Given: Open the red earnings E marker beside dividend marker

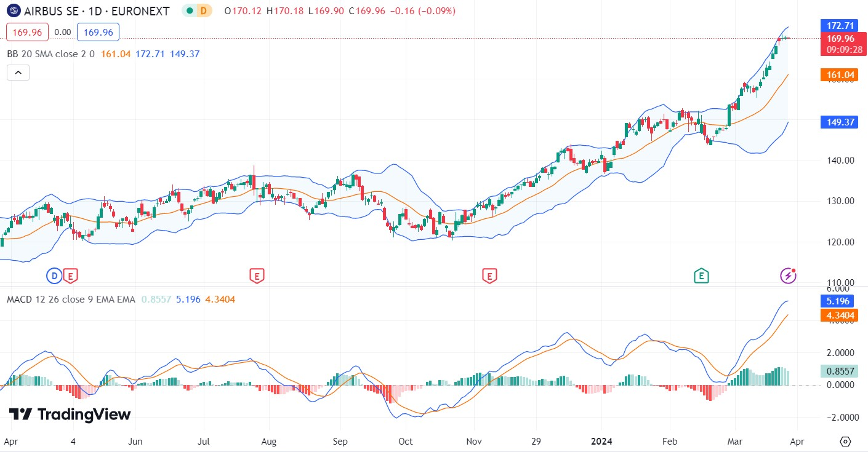Looking at the screenshot, I should coord(71,276).
